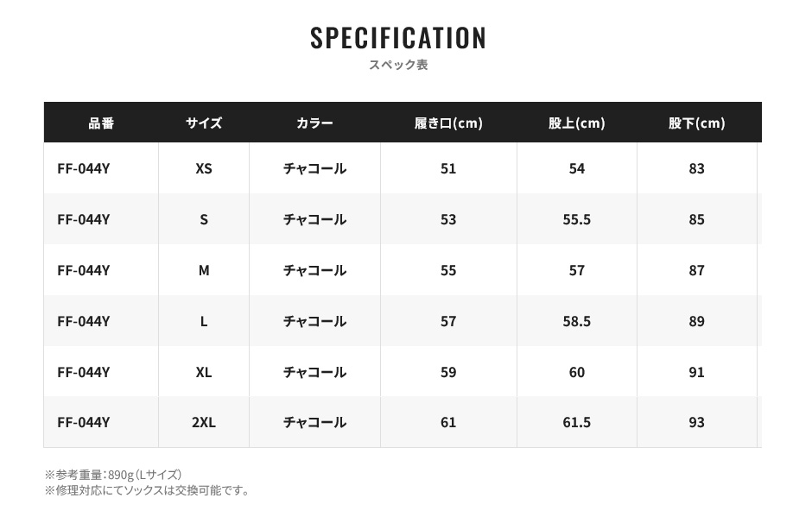
Task: Select the 2XL size cell
Action: click(204, 422)
